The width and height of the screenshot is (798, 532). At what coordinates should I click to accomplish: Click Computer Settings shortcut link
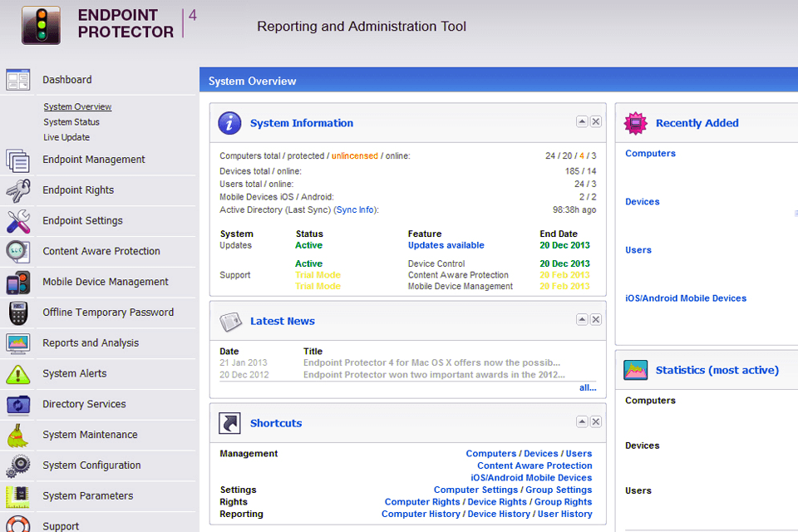pyautogui.click(x=475, y=490)
